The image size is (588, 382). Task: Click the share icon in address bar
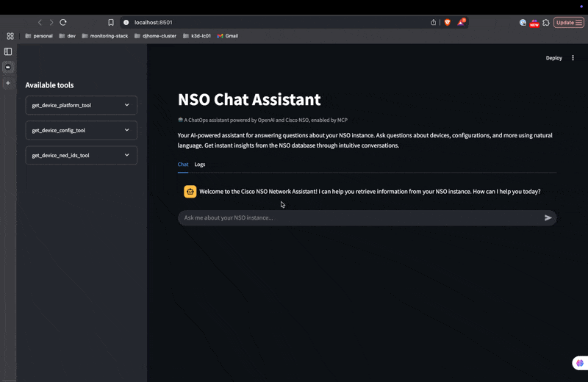[x=433, y=23]
